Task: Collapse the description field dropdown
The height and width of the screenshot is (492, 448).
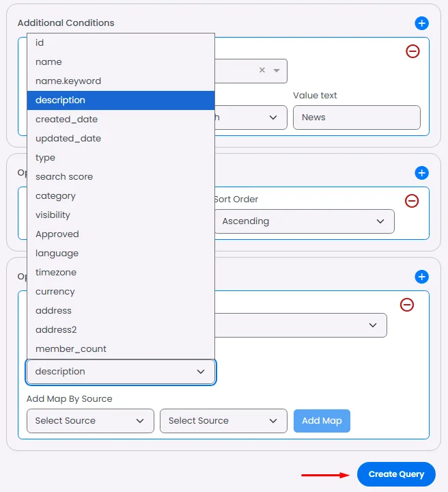Action: (x=121, y=372)
